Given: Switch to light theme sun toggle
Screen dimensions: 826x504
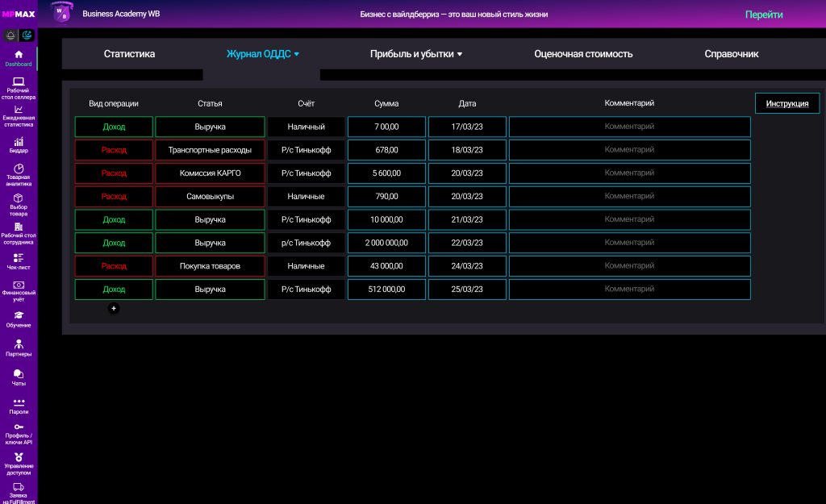Looking at the screenshot, I should point(10,35).
